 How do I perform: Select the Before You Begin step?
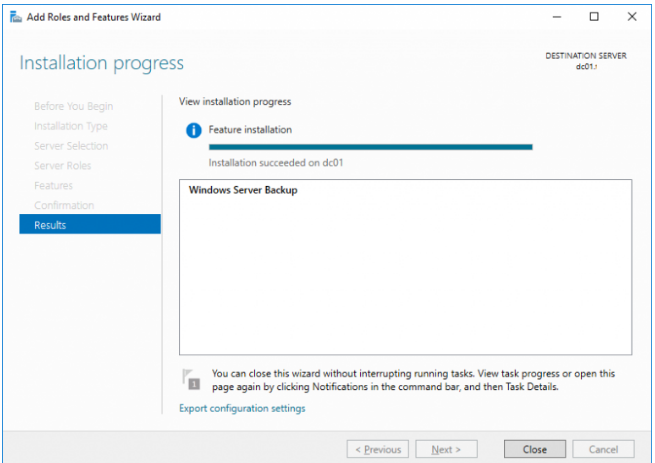coord(74,106)
